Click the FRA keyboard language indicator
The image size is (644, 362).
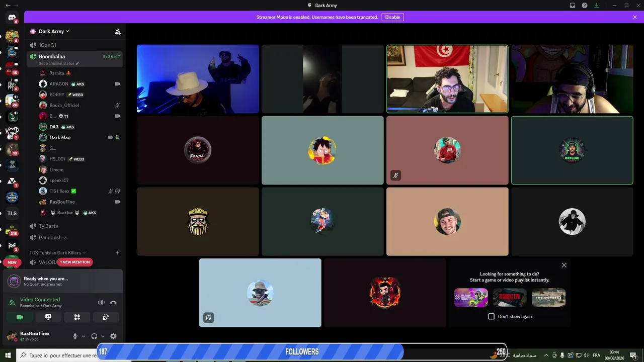pos(596,355)
